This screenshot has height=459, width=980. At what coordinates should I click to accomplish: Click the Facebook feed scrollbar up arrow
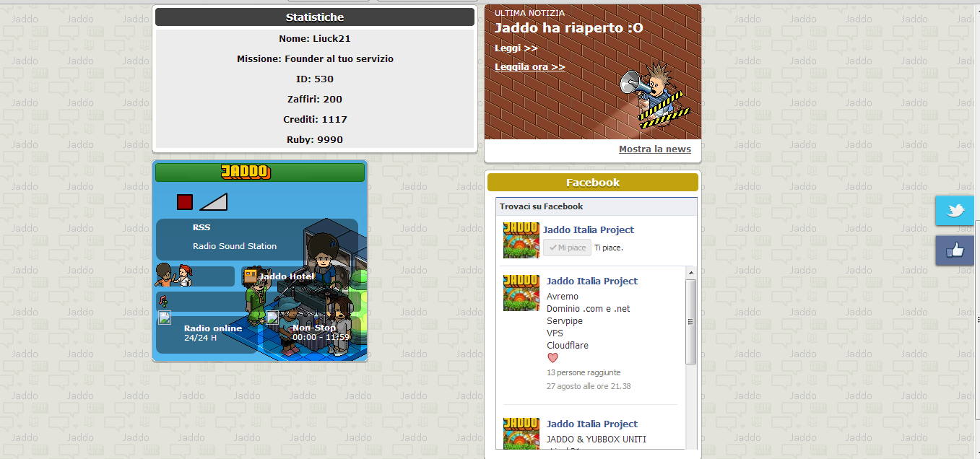point(691,273)
